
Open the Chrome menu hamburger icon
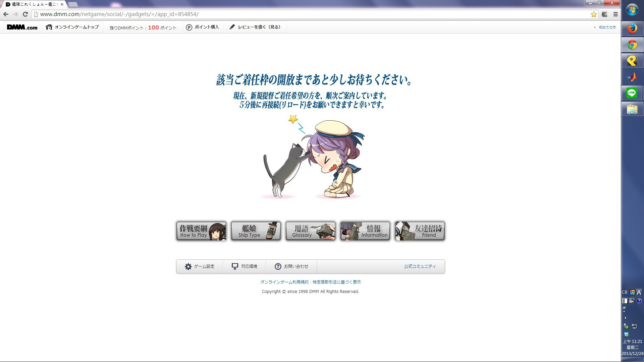pyautogui.click(x=615, y=14)
